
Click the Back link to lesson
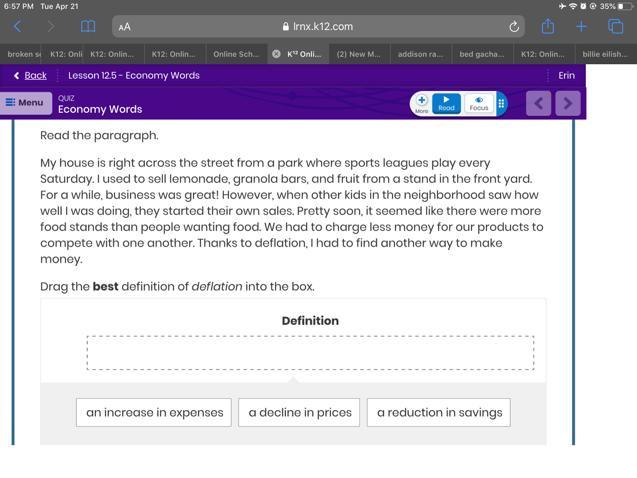(30, 75)
